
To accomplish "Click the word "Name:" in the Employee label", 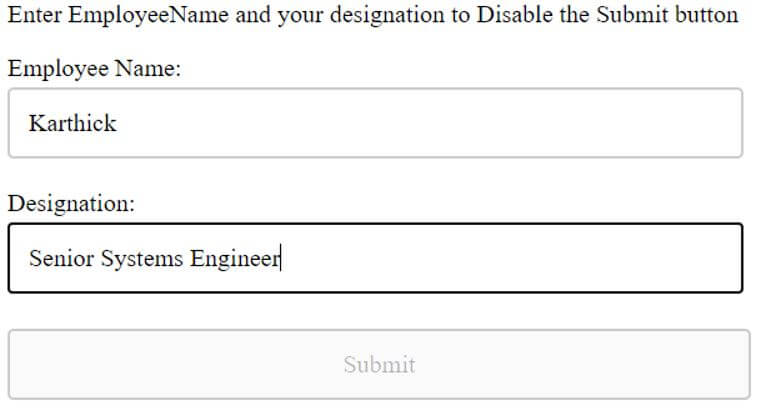I will 150,70.
